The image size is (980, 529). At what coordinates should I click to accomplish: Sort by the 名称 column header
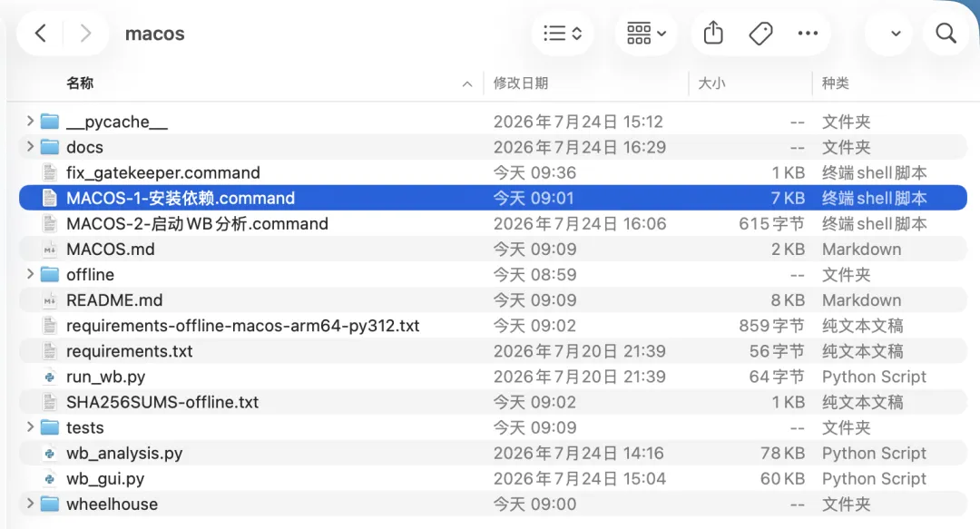coord(80,83)
